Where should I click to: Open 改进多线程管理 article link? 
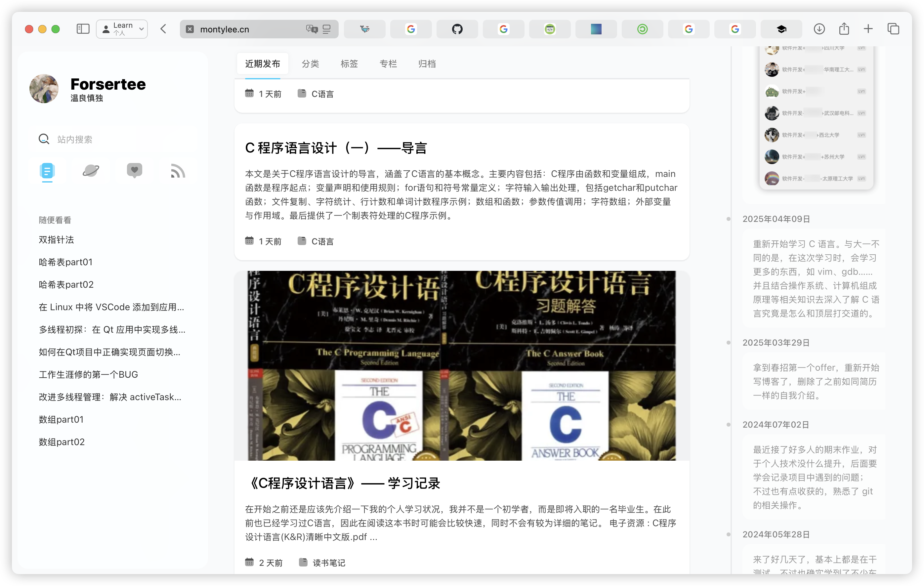[x=110, y=397]
